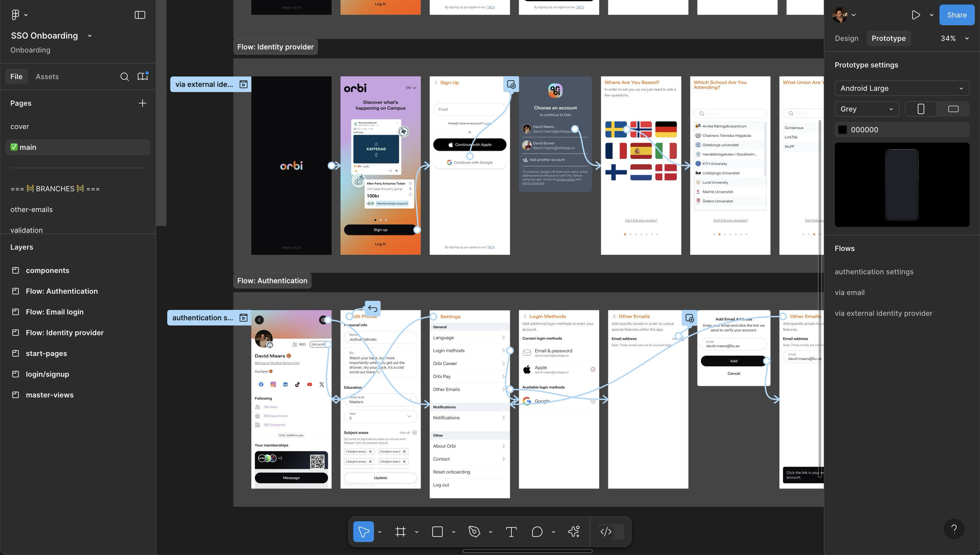The width and height of the screenshot is (980, 555).
Task: Select the Text tool
Action: [x=511, y=531]
